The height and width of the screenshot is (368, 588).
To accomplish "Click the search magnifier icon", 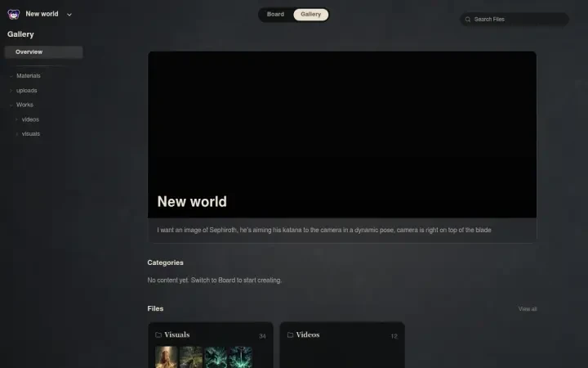I will pyautogui.click(x=468, y=19).
